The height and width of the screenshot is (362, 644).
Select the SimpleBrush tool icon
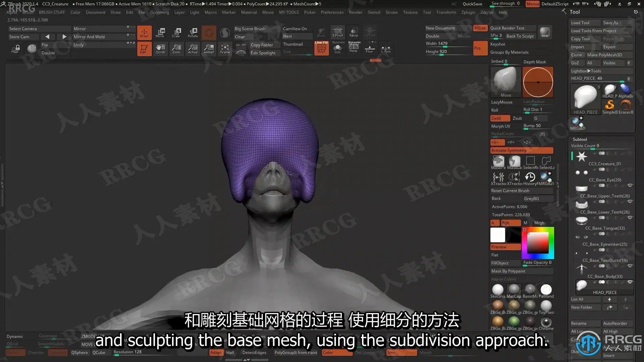(x=610, y=107)
